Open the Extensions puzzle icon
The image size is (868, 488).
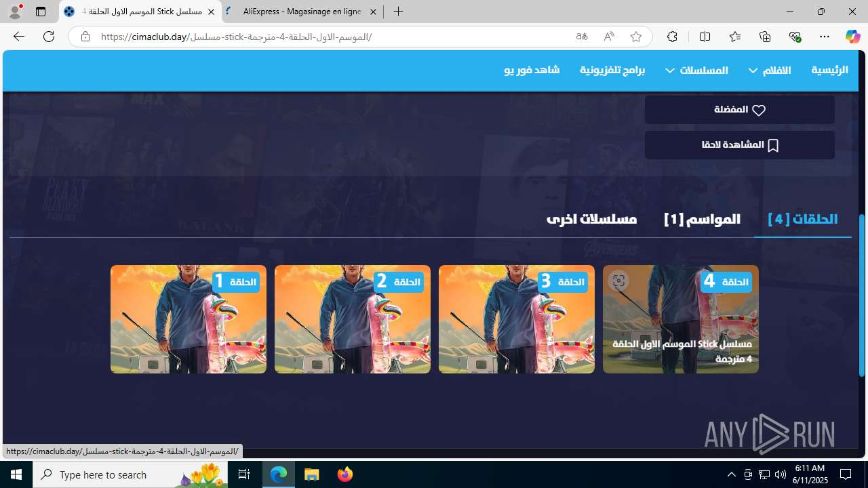coord(672,37)
